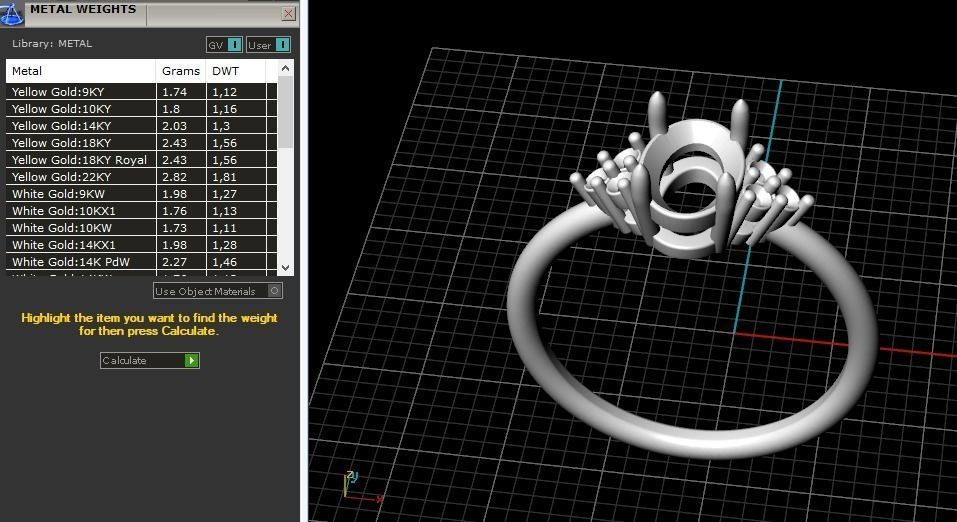Select the Yellow Gold:18KY row
The width and height of the screenshot is (957, 522).
tap(141, 143)
